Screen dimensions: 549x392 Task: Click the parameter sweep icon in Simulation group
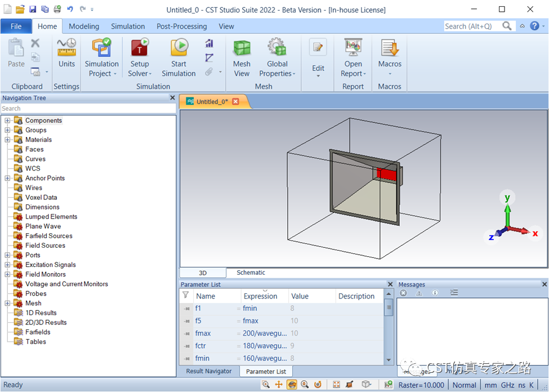pyautogui.click(x=209, y=57)
